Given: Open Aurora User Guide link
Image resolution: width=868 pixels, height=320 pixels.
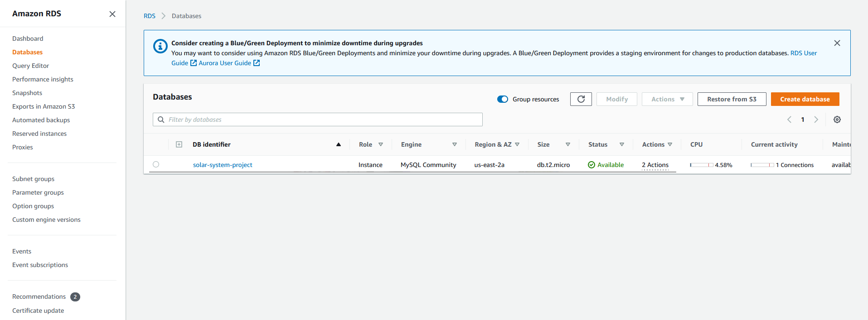Looking at the screenshot, I should click(225, 63).
